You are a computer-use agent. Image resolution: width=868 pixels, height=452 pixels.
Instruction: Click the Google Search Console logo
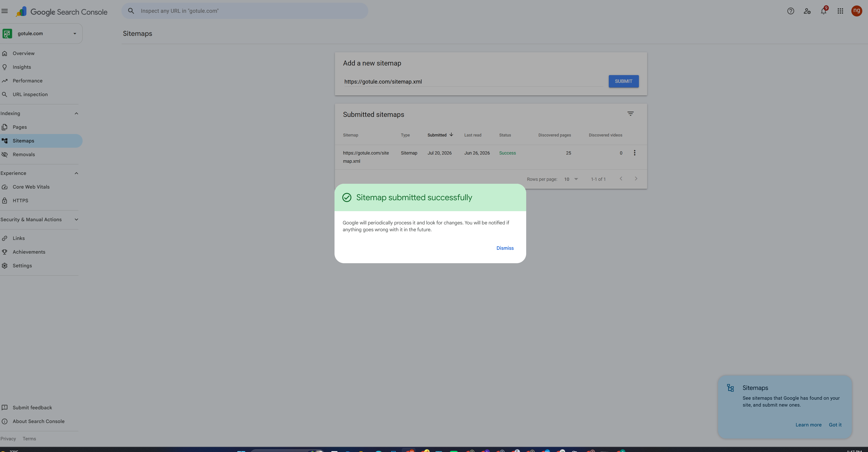point(62,12)
